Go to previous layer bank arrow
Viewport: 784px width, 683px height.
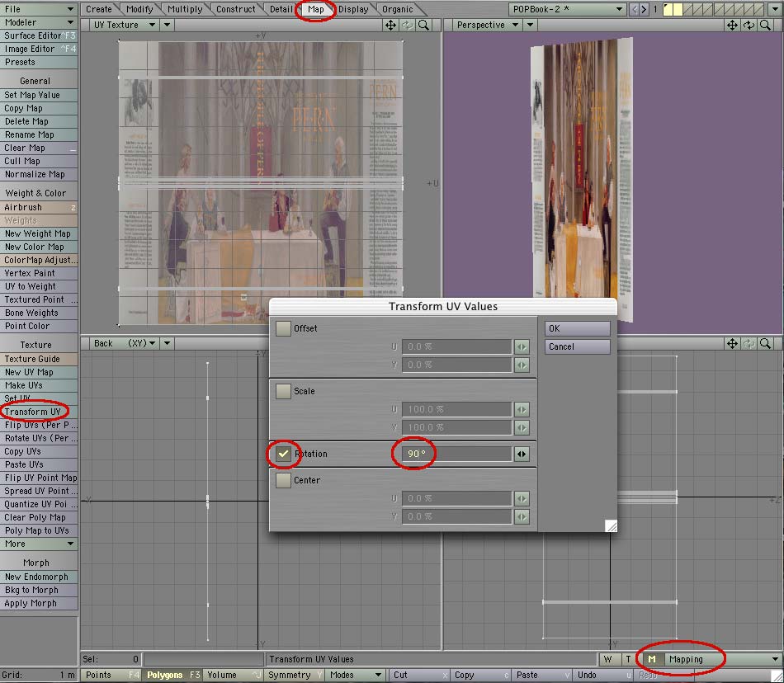634,9
